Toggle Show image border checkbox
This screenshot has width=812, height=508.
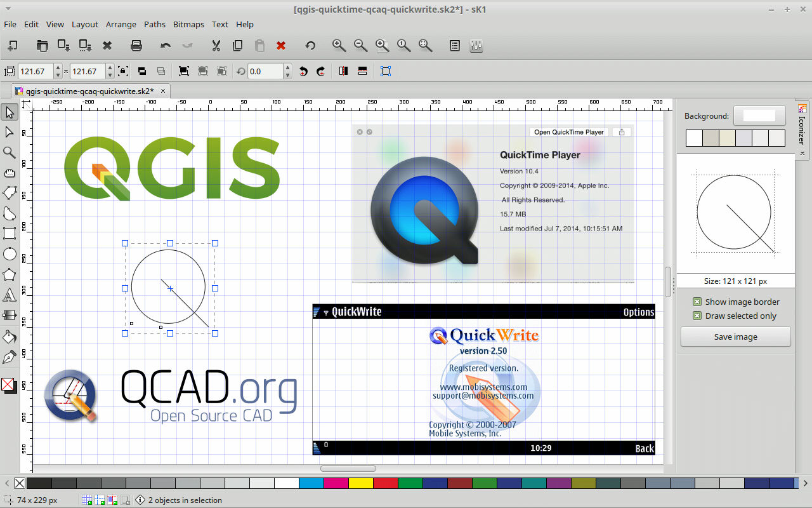[x=697, y=302]
